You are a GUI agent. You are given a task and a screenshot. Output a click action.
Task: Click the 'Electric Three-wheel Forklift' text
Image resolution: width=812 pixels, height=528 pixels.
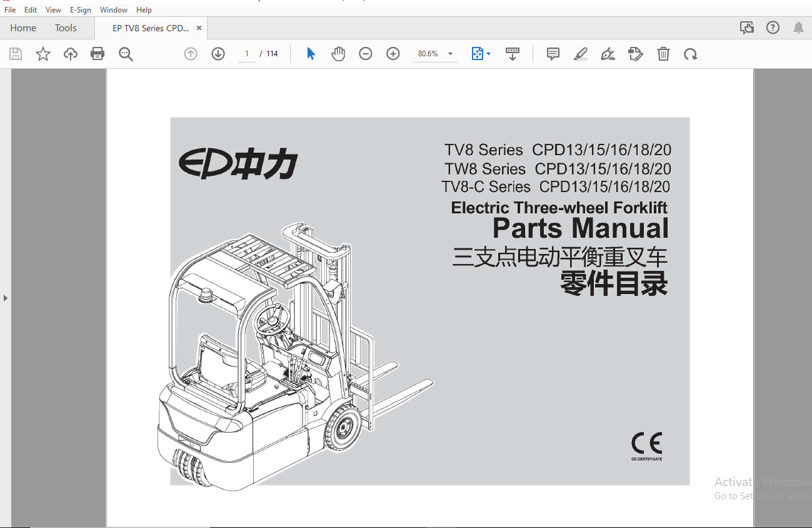[x=559, y=208]
